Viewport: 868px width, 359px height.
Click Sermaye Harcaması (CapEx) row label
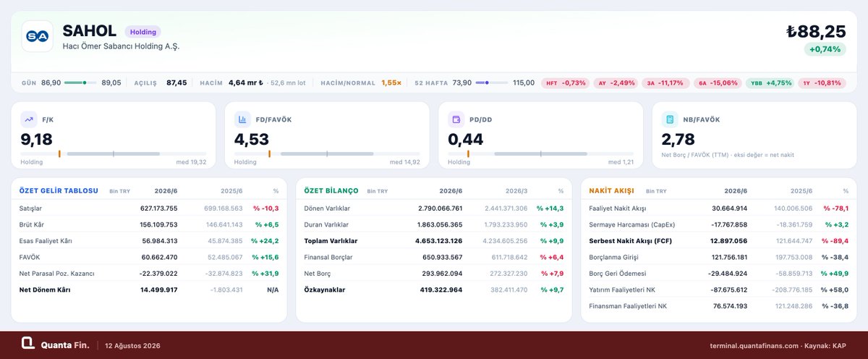[631, 224]
